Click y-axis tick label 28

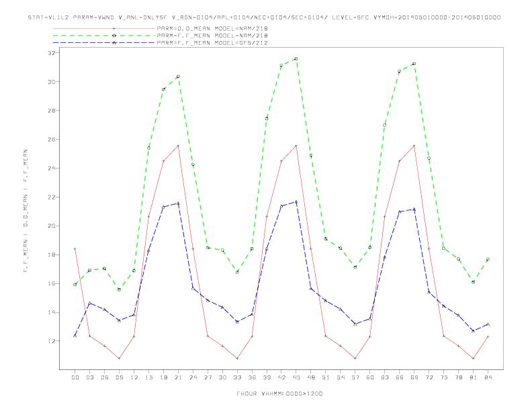tap(52, 111)
